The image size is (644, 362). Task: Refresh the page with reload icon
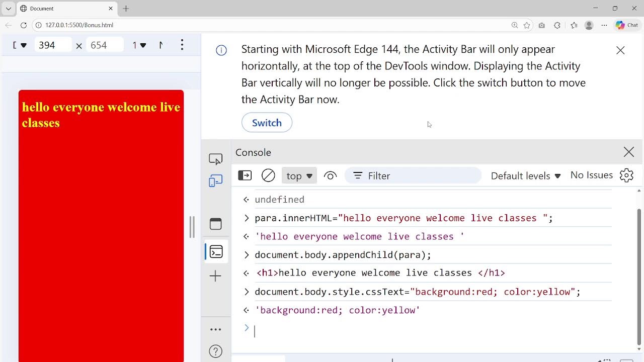(23, 25)
